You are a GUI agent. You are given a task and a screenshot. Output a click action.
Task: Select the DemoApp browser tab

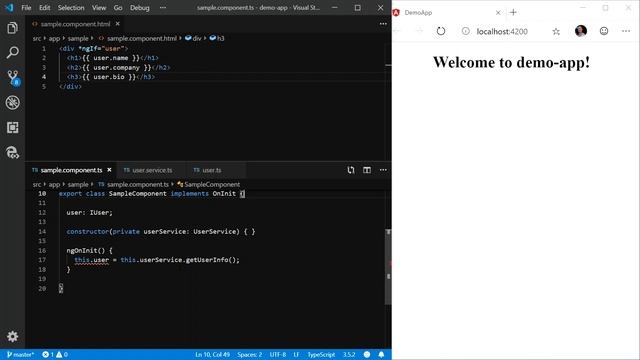(448, 13)
